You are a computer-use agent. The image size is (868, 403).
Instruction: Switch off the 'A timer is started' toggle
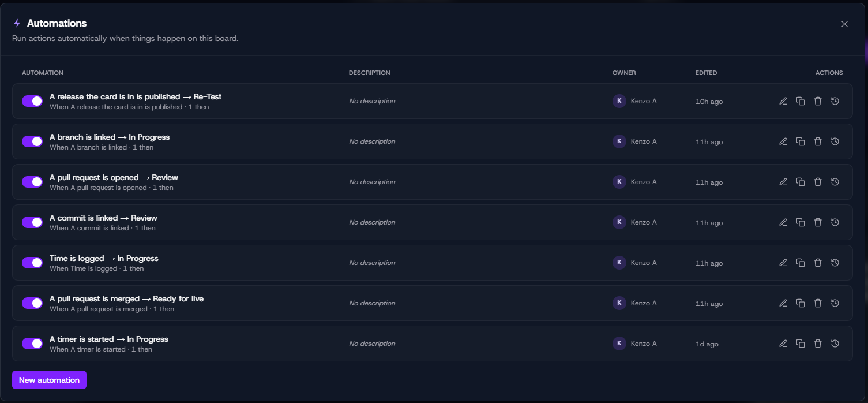click(32, 344)
